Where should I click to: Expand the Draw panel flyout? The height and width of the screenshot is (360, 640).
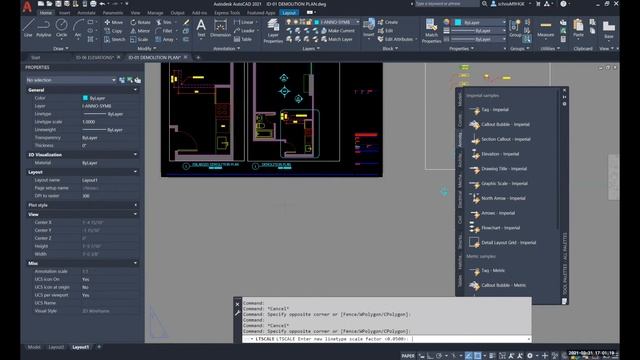click(60, 49)
